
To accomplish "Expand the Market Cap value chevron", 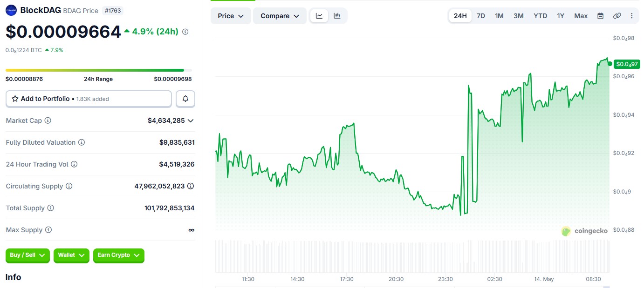I will coord(190,121).
